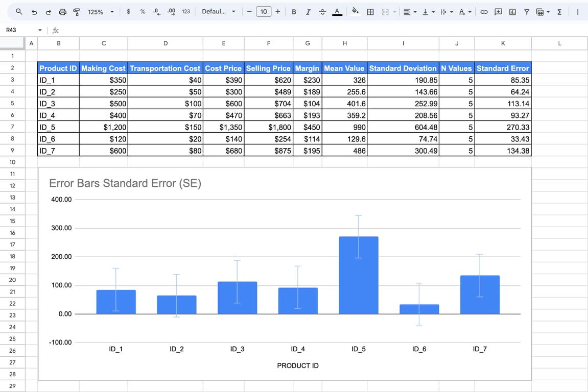Select cell with $1,800 selling price
This screenshot has height=392, width=588.
269,127
